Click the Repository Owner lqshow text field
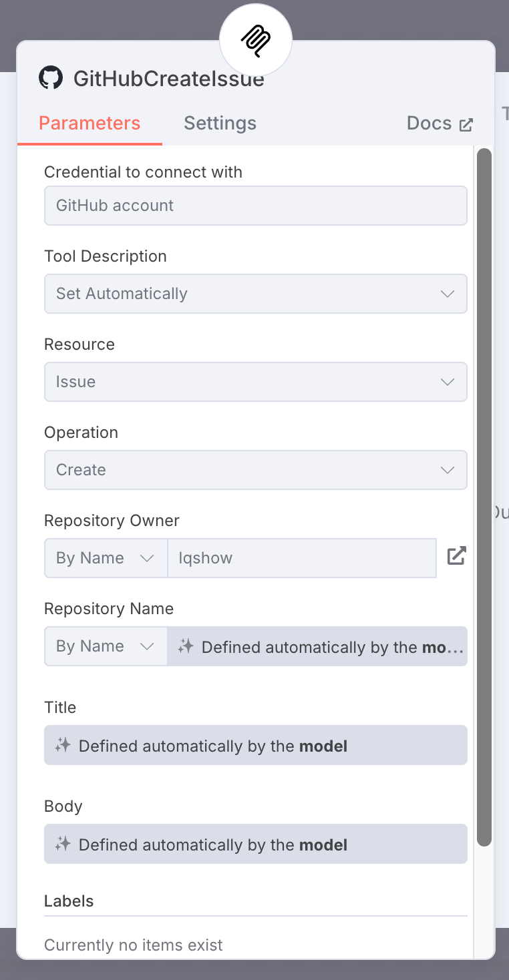Screen dimensions: 509x980 pos(302,558)
